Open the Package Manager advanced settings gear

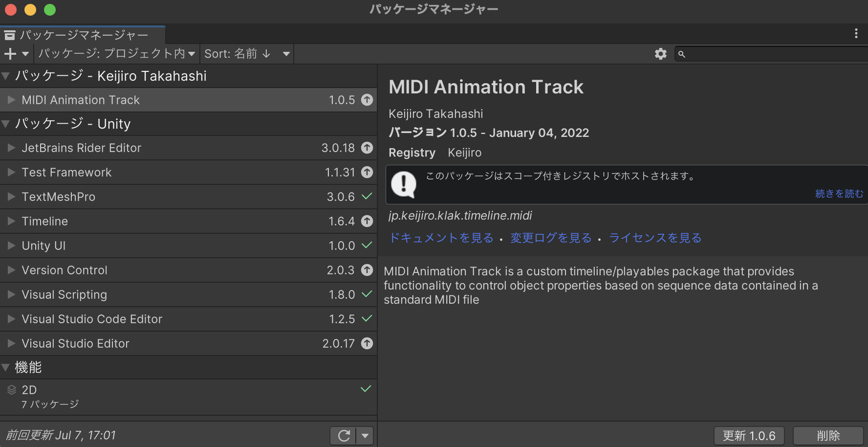(x=661, y=54)
